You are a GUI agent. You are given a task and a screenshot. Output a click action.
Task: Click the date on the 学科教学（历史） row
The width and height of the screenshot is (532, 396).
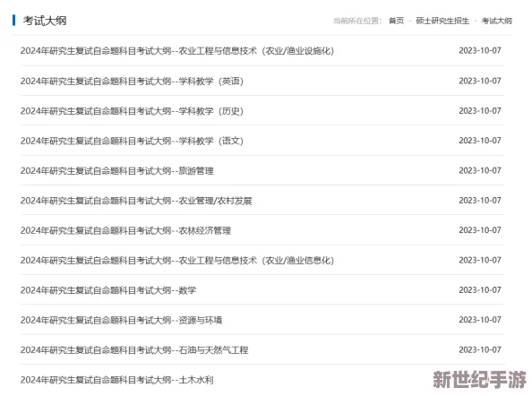[x=480, y=110]
